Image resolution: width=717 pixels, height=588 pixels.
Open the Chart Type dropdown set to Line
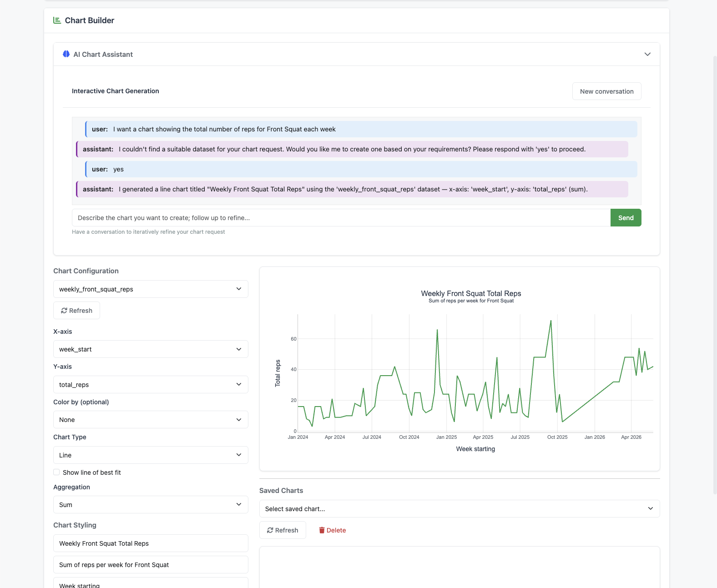pos(151,455)
